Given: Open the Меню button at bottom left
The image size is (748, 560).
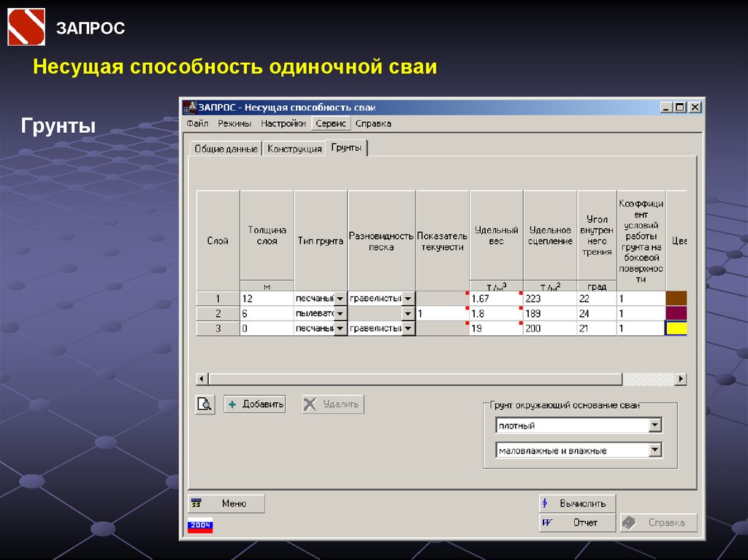Looking at the screenshot, I should (226, 503).
